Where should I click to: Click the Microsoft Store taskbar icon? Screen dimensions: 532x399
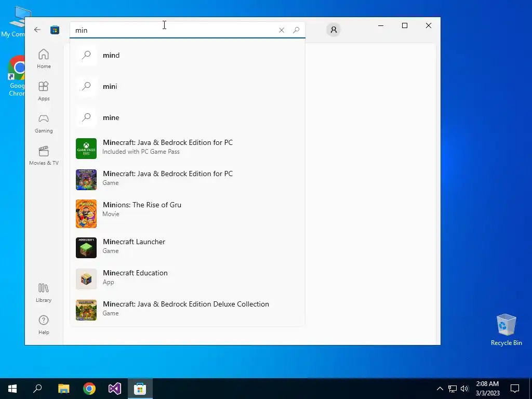click(x=140, y=389)
